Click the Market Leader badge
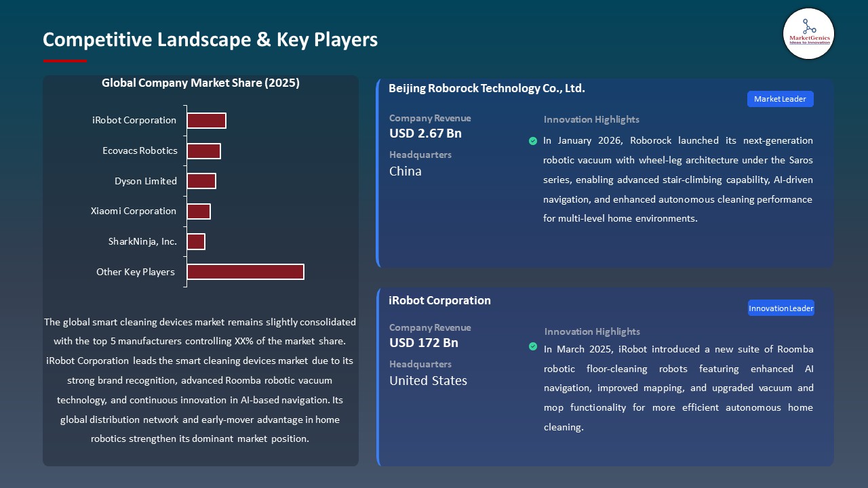The image size is (868, 488). pos(780,99)
